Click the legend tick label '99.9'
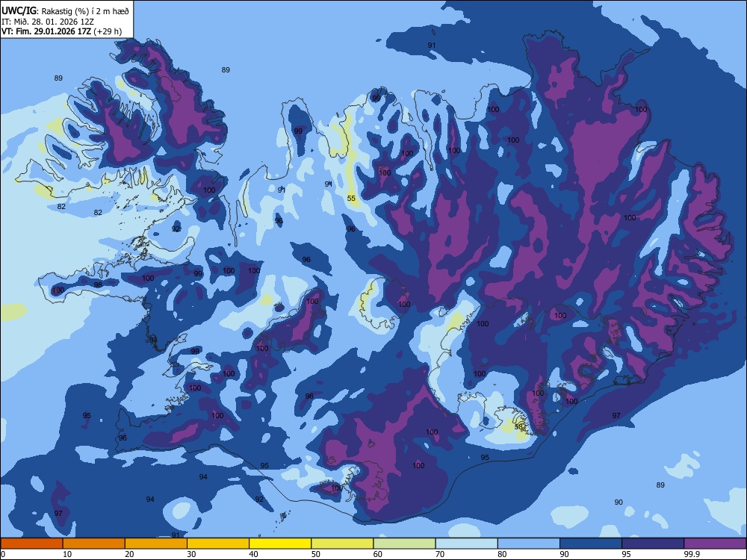This screenshot has height=560, width=747. click(x=691, y=554)
